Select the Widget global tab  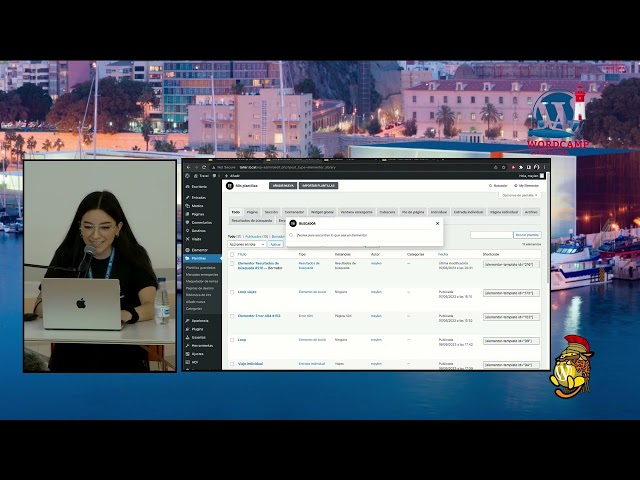(322, 212)
